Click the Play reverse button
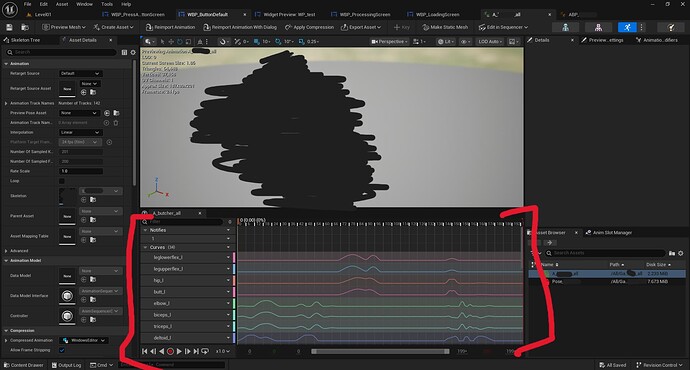The height and width of the screenshot is (370, 690). coord(161,351)
